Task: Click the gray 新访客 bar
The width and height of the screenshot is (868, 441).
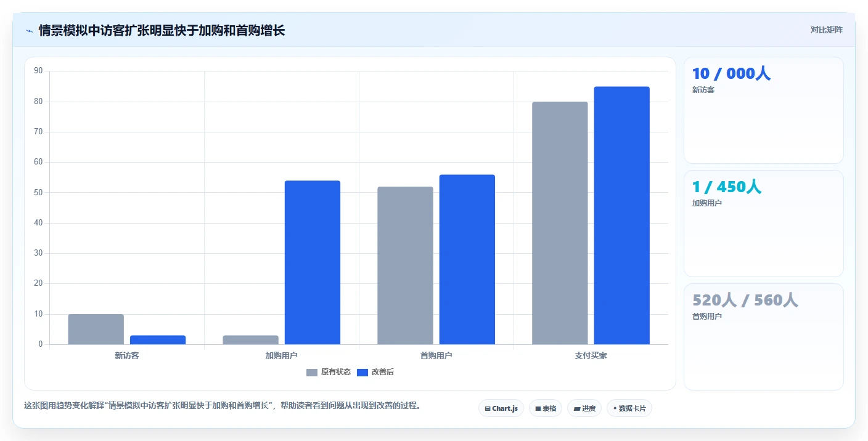Action: tap(96, 330)
